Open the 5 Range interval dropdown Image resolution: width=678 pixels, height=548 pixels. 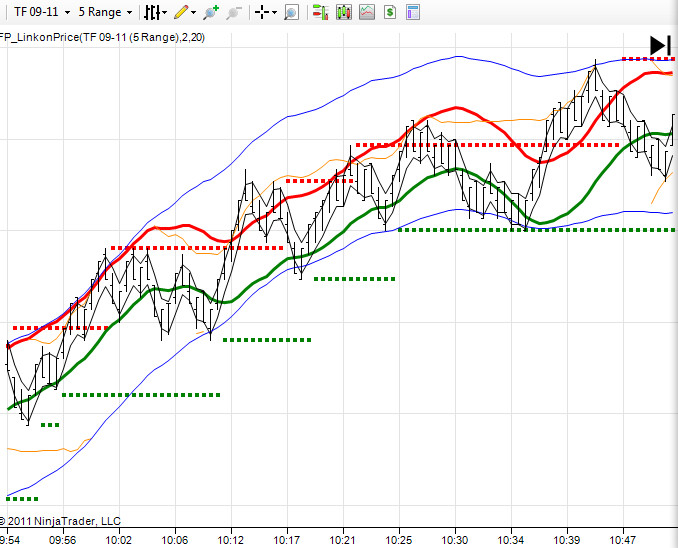click(105, 12)
